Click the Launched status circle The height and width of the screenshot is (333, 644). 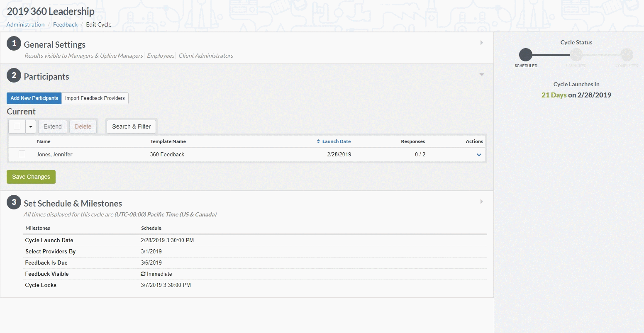[x=576, y=55]
